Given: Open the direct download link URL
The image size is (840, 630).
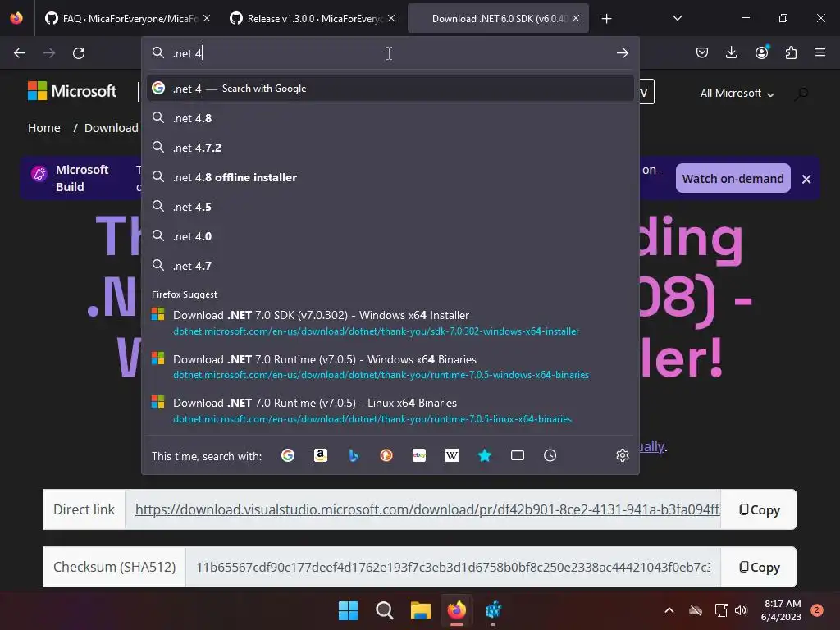Looking at the screenshot, I should coord(427,509).
